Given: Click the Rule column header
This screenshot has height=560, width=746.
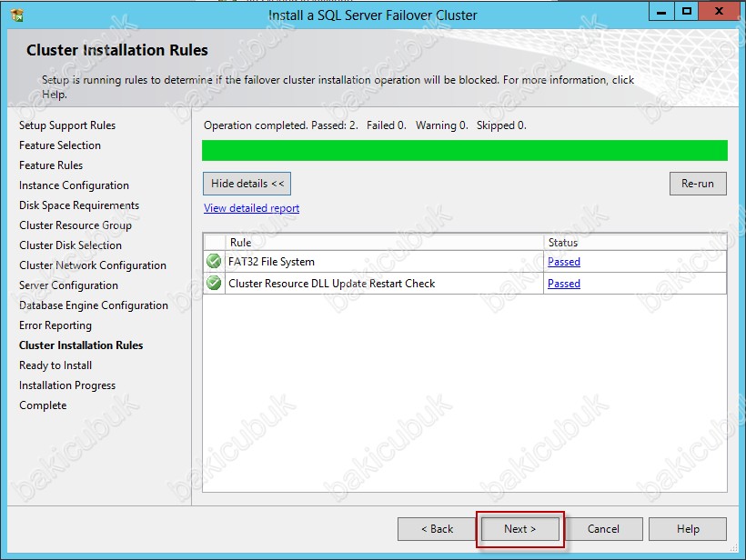Looking at the screenshot, I should coord(385,242).
